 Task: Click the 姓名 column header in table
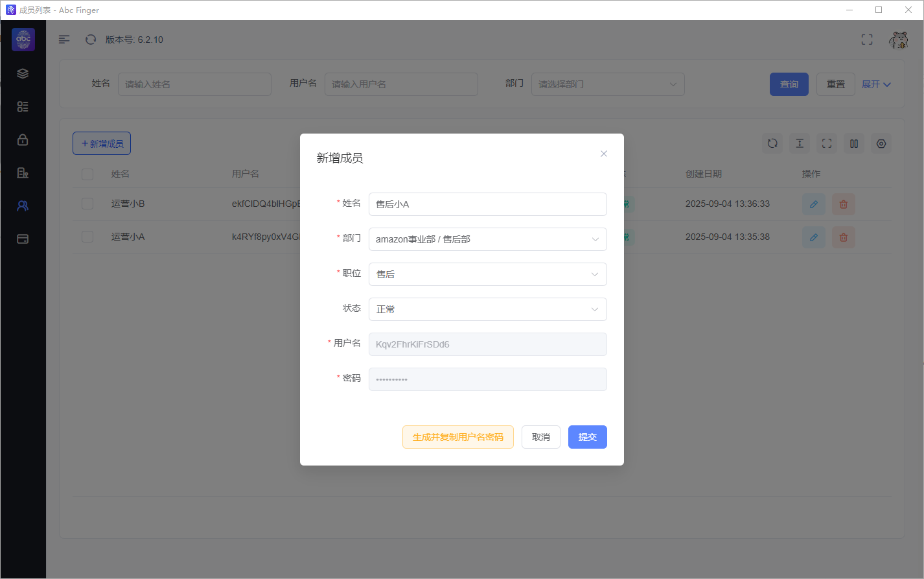coord(121,174)
